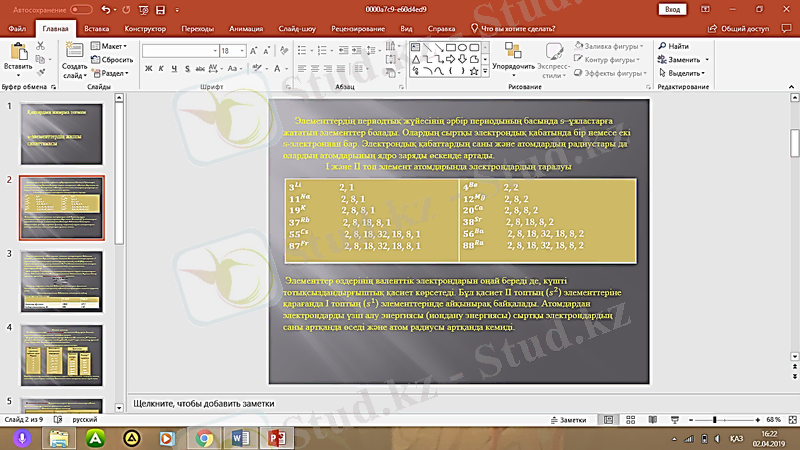
Task: Increase font size with A up icon
Action: [x=253, y=50]
